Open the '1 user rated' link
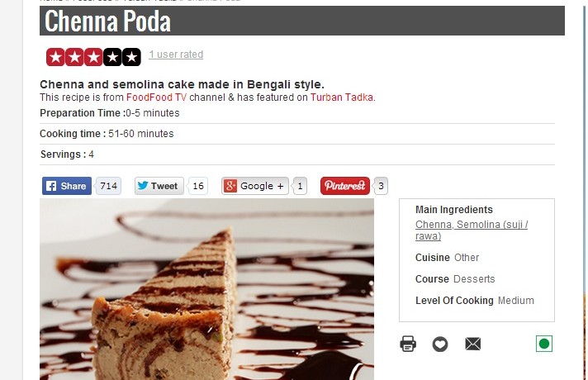Image resolution: width=588 pixels, height=380 pixels. coord(176,55)
